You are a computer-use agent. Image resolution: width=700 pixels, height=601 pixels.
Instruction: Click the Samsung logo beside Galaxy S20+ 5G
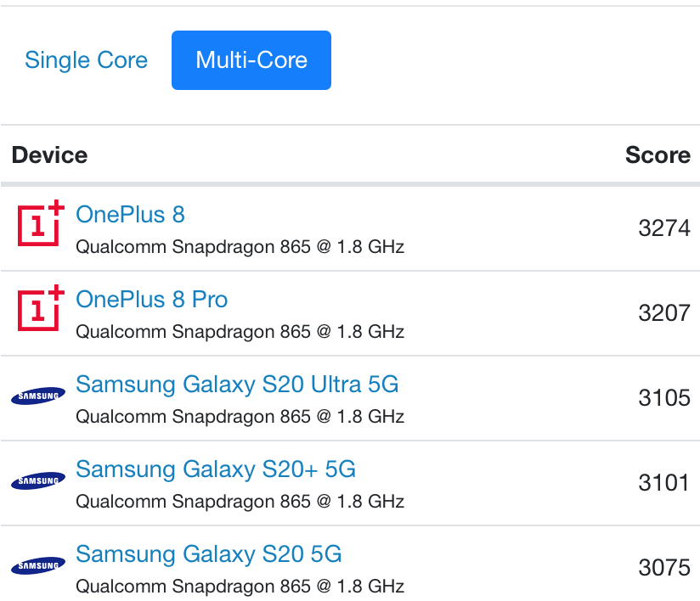pyautogui.click(x=38, y=480)
